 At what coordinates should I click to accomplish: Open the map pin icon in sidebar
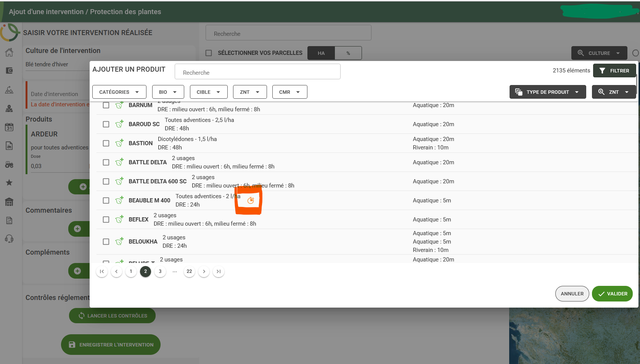coord(9,109)
